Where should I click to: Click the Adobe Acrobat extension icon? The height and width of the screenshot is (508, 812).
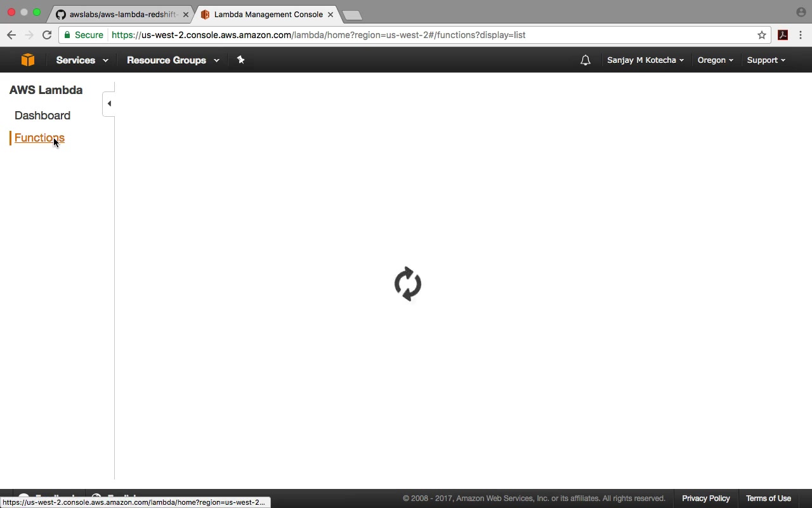coord(783,35)
